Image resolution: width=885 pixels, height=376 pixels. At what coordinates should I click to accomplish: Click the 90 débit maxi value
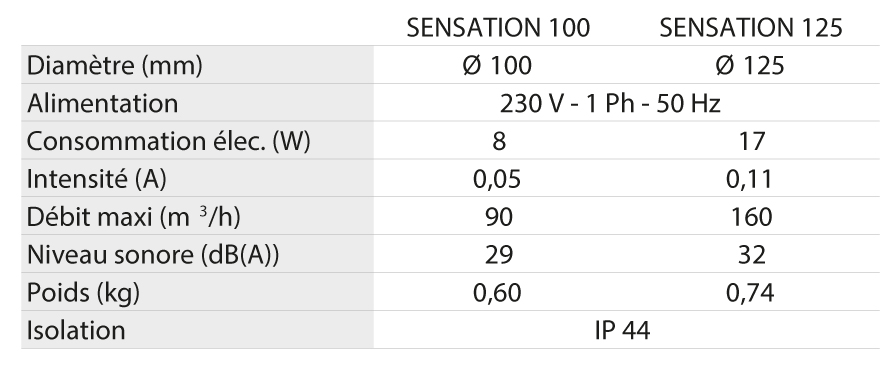click(x=499, y=217)
